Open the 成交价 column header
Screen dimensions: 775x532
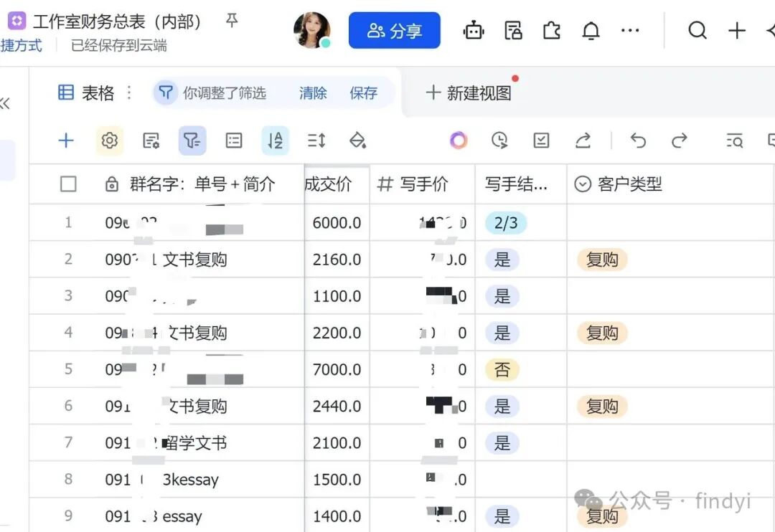pos(337,184)
